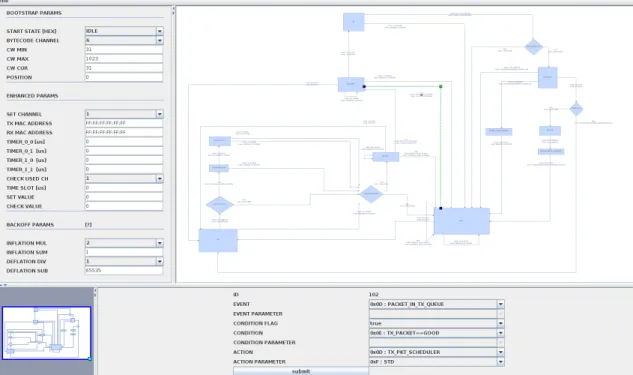
Task: Select the dark blue anchor on the largest state node
Action: pos(440,208)
